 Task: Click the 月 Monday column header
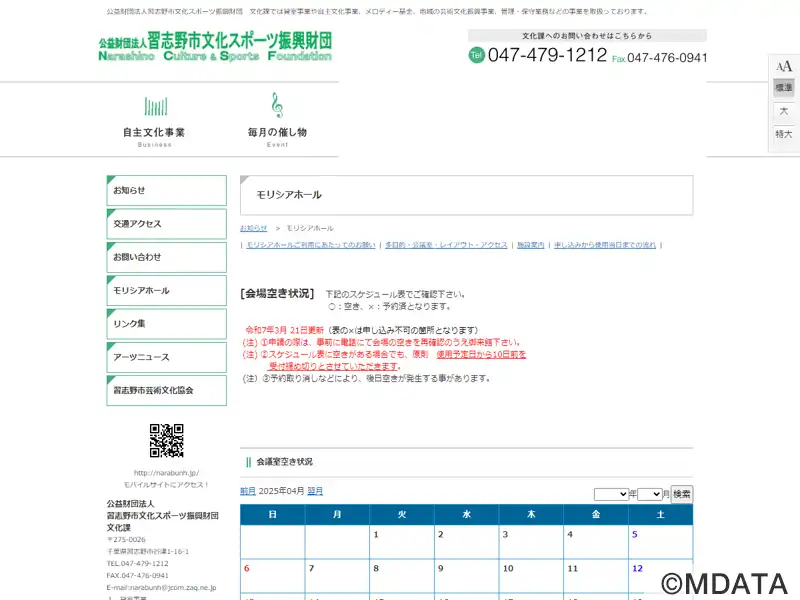[337, 515]
